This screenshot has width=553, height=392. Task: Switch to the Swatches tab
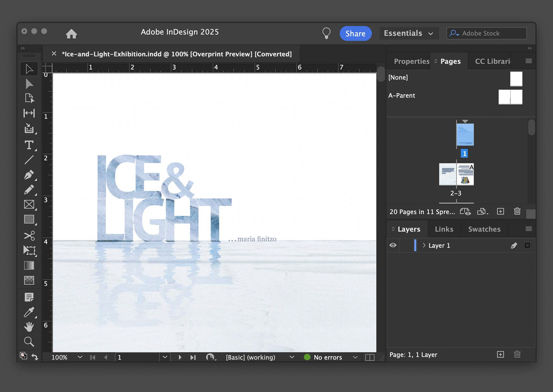coord(484,229)
